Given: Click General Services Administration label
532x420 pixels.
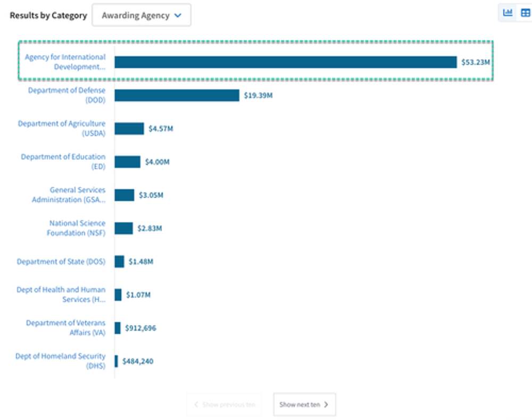Looking at the screenshot, I should point(69,195).
